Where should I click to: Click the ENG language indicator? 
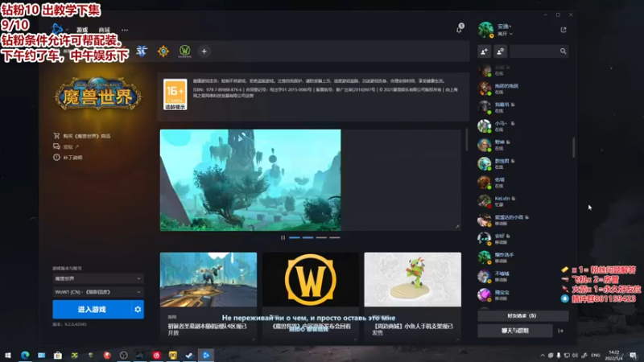[596, 355]
